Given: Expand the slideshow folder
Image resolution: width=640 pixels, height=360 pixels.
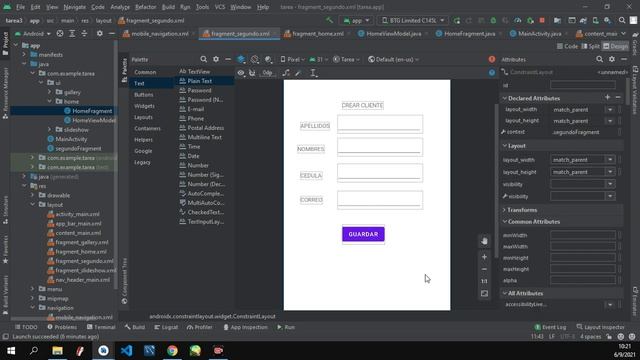Looking at the screenshot, I should (50, 129).
